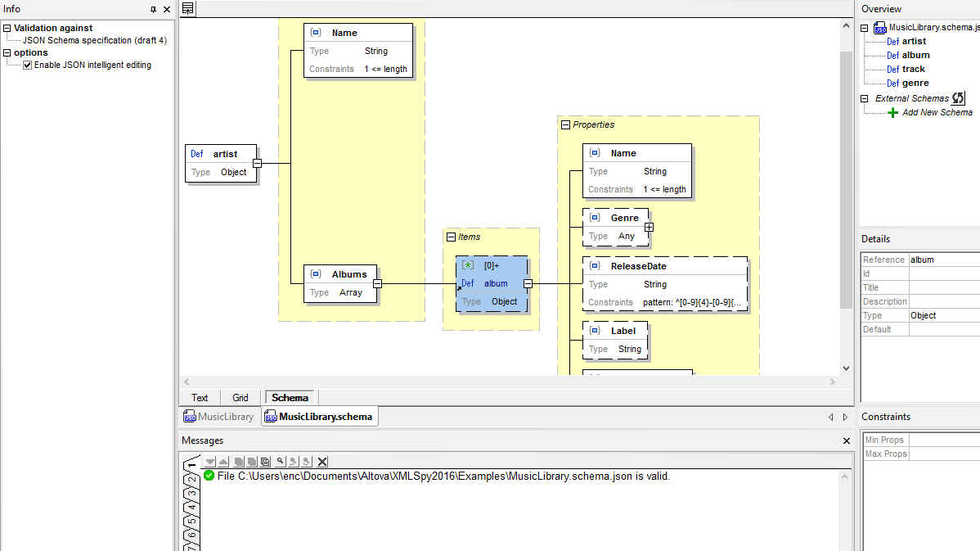Switch to the Text view tab
The height and width of the screenshot is (551, 980).
pyautogui.click(x=200, y=398)
